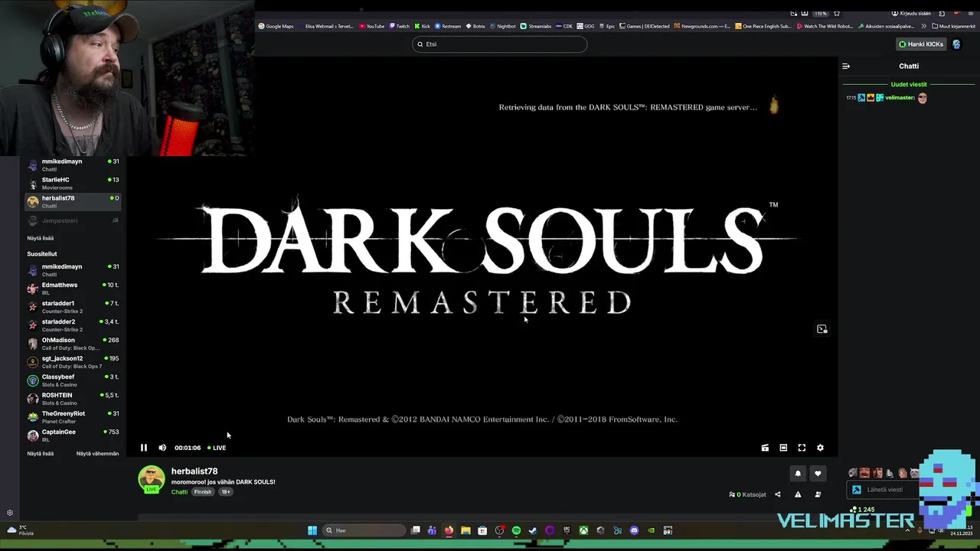Open Muut kirjanmerkit bookmarks folder

pos(954,26)
